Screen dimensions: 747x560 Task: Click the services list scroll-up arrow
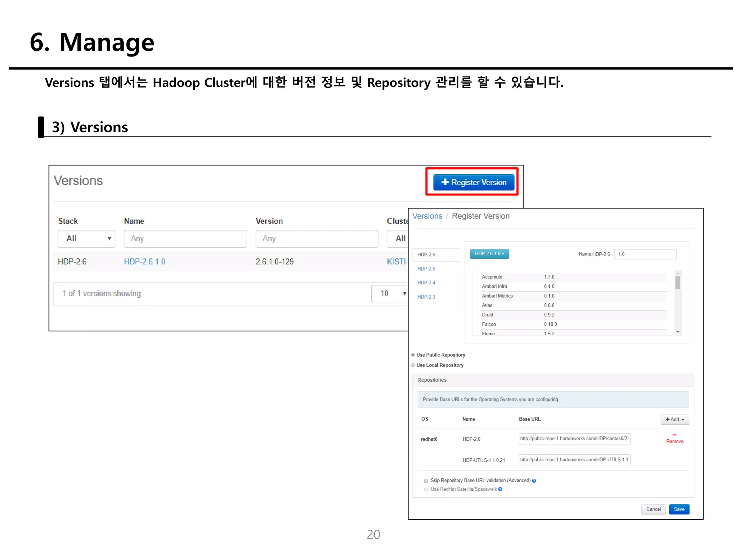[x=678, y=273]
